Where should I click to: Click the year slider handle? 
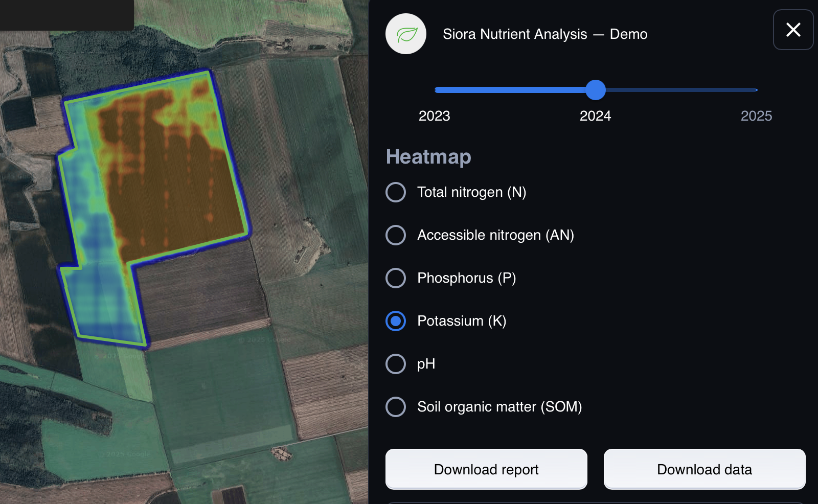[x=596, y=90]
